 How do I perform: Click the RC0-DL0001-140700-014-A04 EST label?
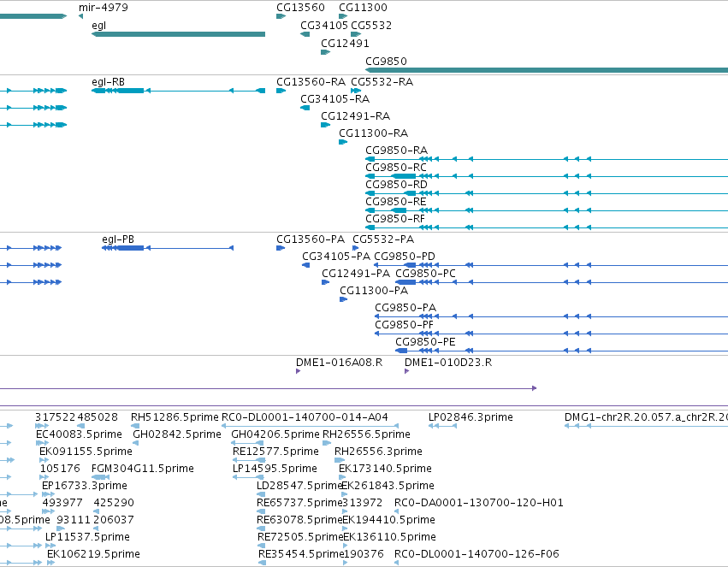click(x=305, y=417)
